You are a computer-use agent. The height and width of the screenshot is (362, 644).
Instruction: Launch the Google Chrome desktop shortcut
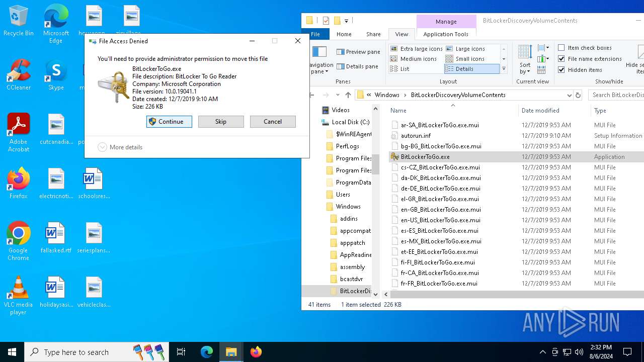18,241
